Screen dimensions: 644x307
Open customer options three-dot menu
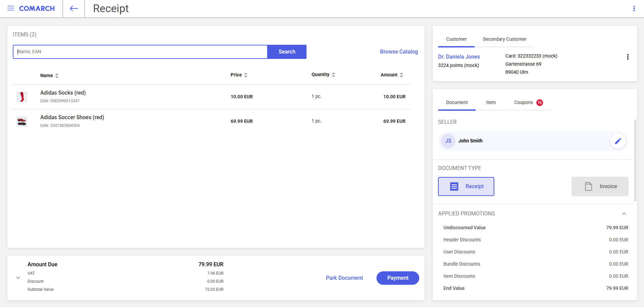pos(628,57)
